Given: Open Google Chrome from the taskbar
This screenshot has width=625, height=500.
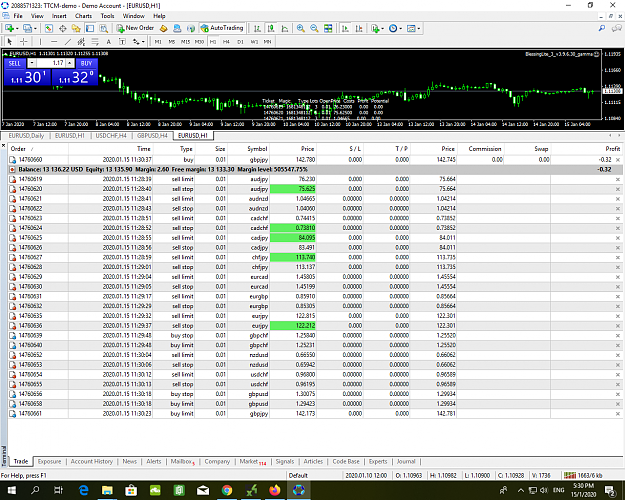Looking at the screenshot, I should tap(227, 490).
